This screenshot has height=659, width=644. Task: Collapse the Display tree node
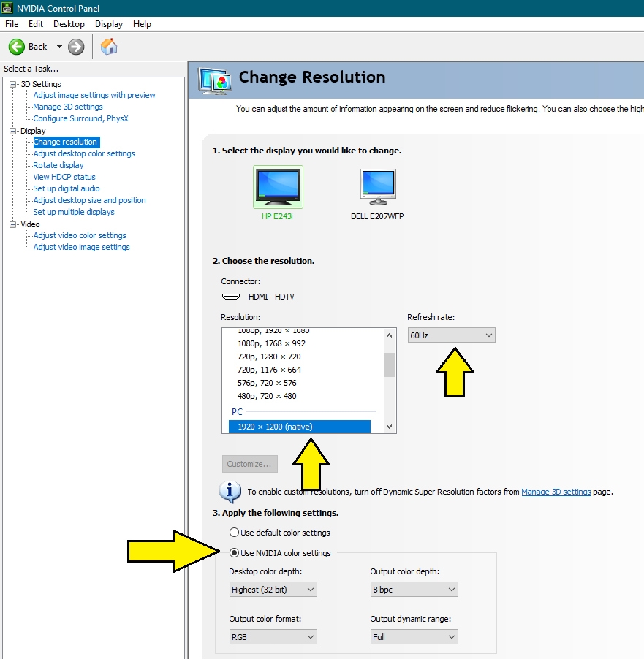[13, 131]
